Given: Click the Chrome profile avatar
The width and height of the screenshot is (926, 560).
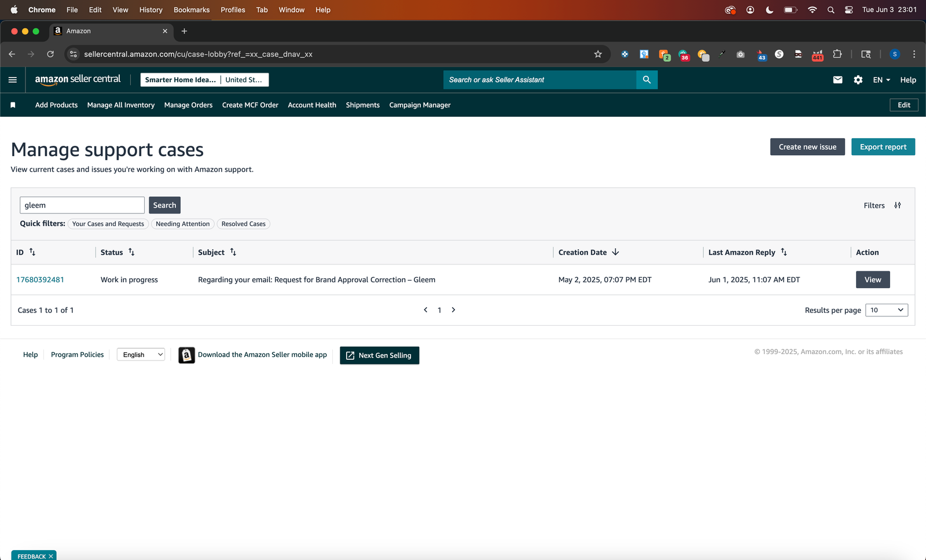Looking at the screenshot, I should (x=895, y=54).
